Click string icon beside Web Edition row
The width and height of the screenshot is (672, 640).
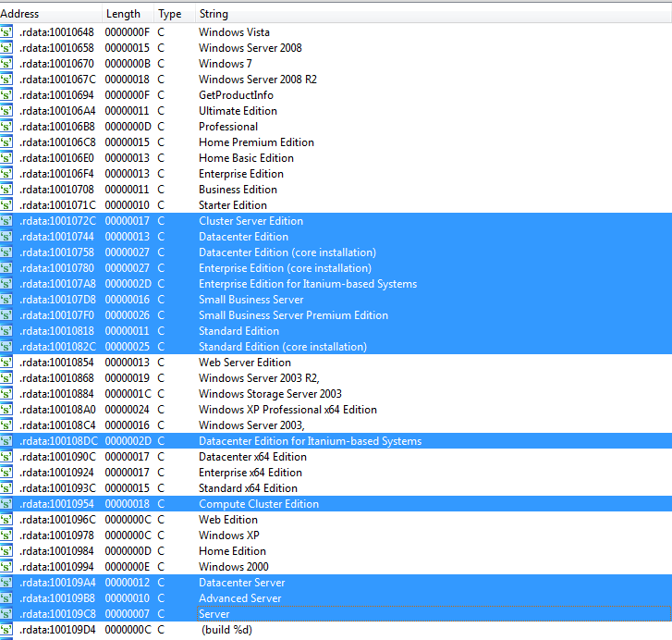point(6,520)
